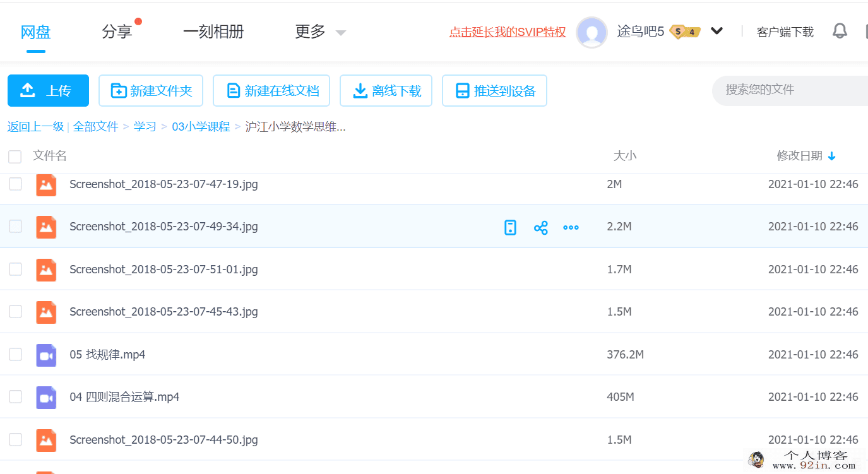
Task: Click 新建在线文档 button
Action: [271, 91]
